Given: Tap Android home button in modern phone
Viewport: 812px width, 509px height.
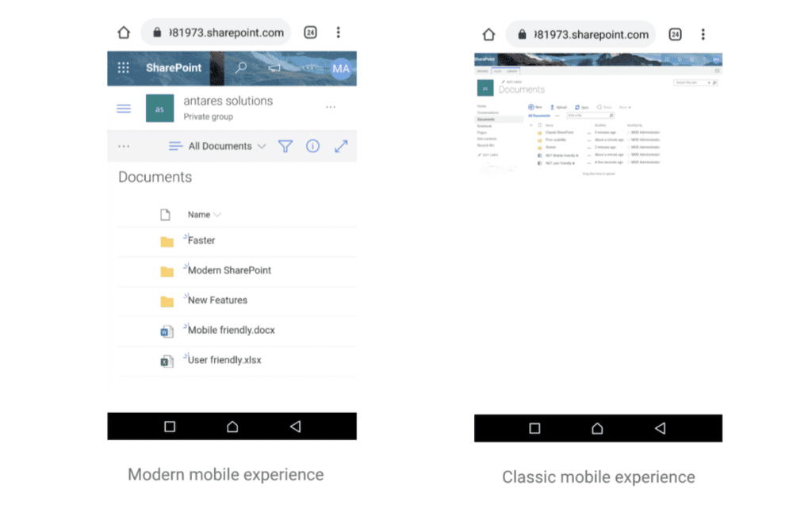Looking at the screenshot, I should coord(232,427).
